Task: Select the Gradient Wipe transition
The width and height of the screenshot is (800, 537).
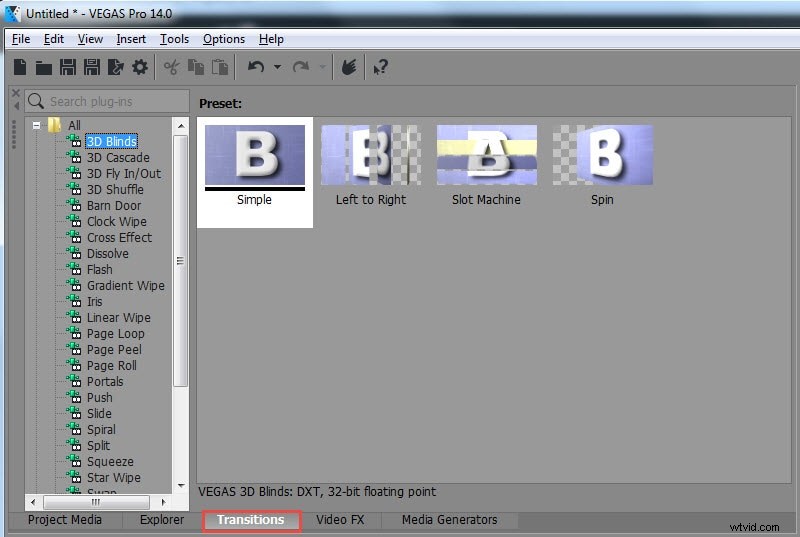Action: pyautogui.click(x=126, y=285)
